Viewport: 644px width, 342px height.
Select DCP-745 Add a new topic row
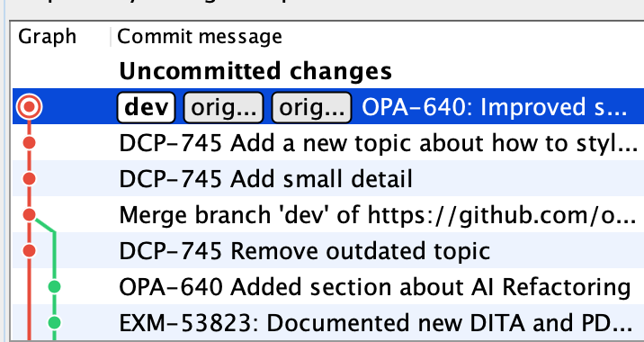pos(328,143)
